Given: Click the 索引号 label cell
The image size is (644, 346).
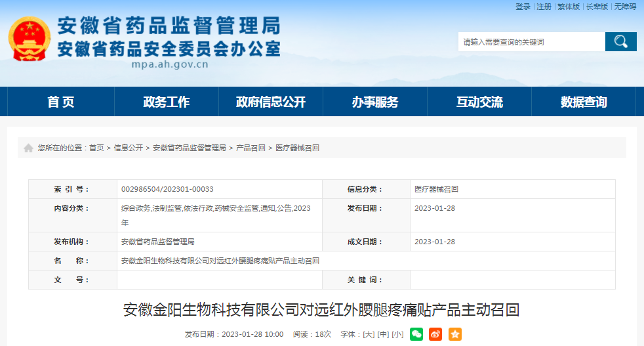Looking at the screenshot, I should tap(73, 189).
